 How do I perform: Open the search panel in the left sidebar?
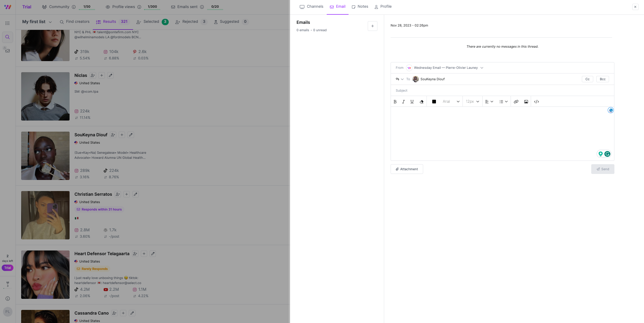pos(7,37)
